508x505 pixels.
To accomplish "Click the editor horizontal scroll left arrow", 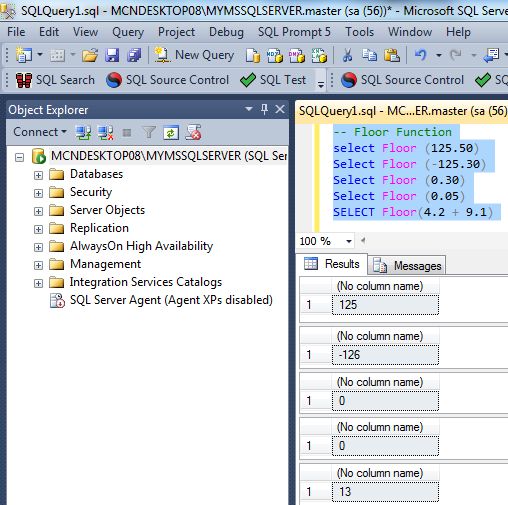I will click(363, 240).
